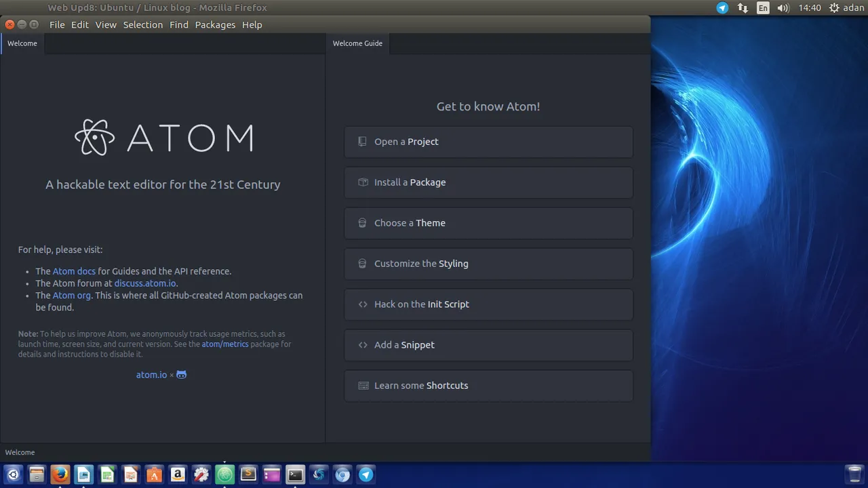Expand the Customize the Styling card
Image resolution: width=868 pixels, height=488 pixels.
click(488, 264)
